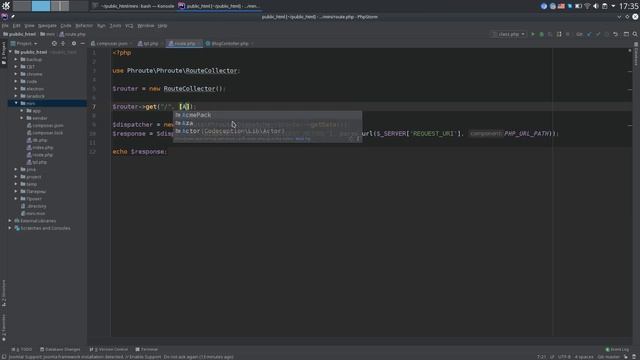Click the public_html breadcrumb in navigation bar
The height and width of the screenshot is (360, 640).
coord(20,34)
